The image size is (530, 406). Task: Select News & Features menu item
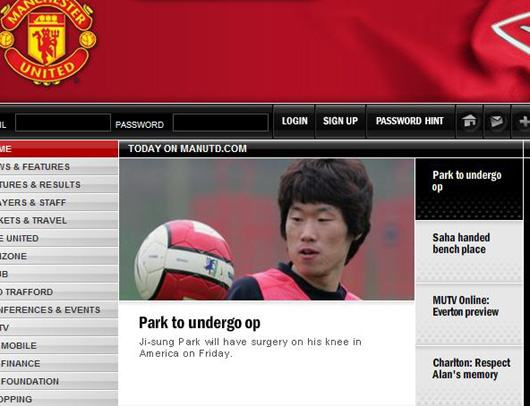(59, 167)
